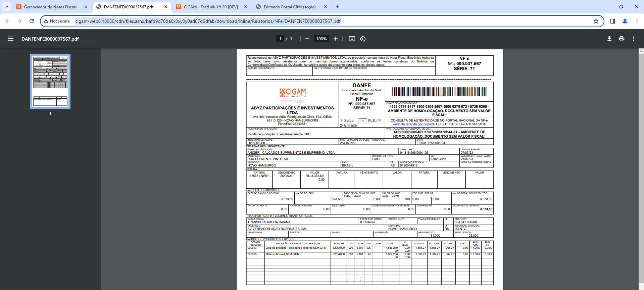
Task: Close the DANFENFE0000037567.pdf tab
Action: coord(166,7)
